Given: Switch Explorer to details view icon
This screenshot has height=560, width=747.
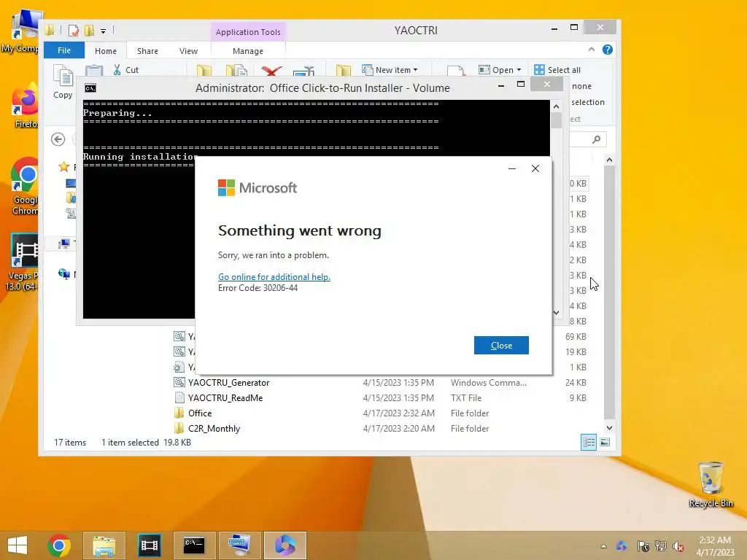Looking at the screenshot, I should click(x=589, y=442).
